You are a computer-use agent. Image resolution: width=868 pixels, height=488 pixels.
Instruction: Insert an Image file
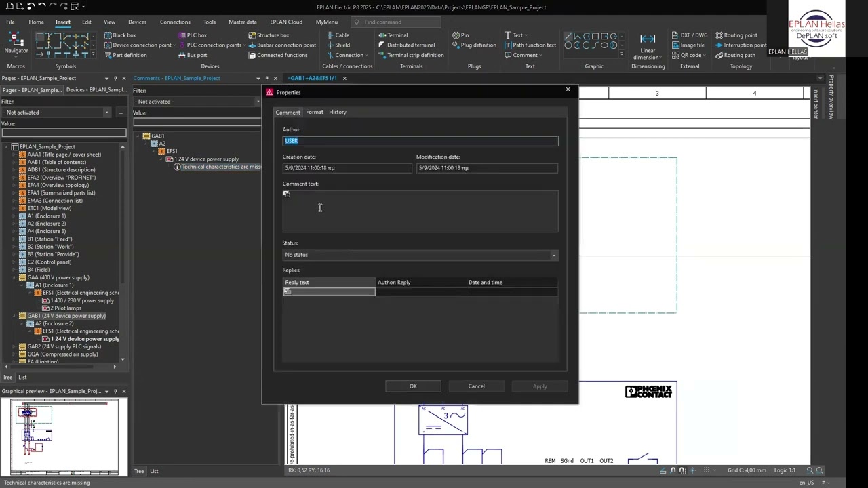click(x=688, y=45)
